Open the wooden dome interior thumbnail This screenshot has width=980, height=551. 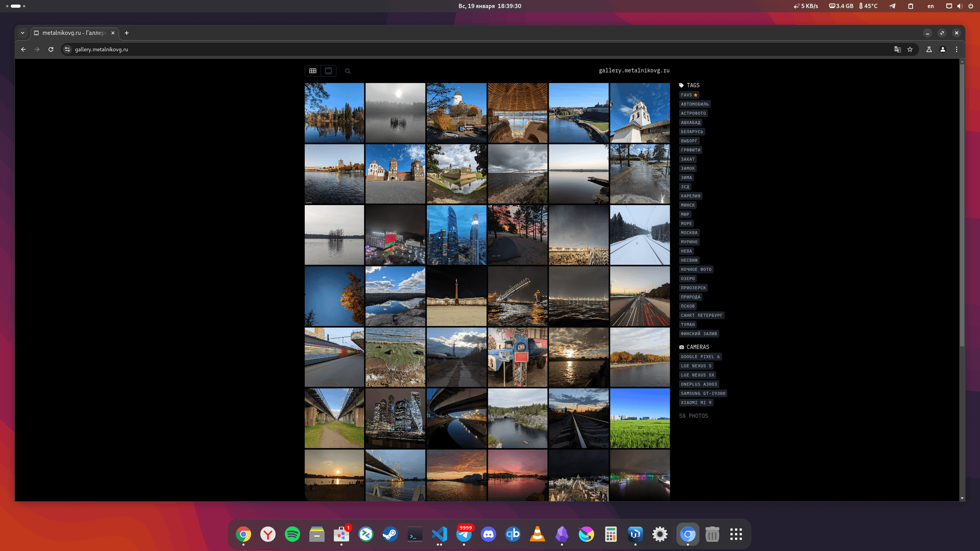tap(518, 113)
